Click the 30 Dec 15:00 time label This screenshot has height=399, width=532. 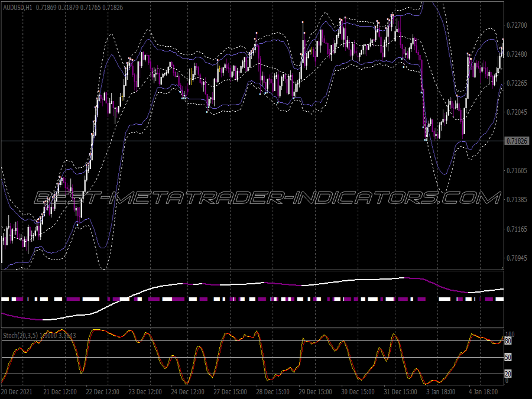tap(358, 392)
